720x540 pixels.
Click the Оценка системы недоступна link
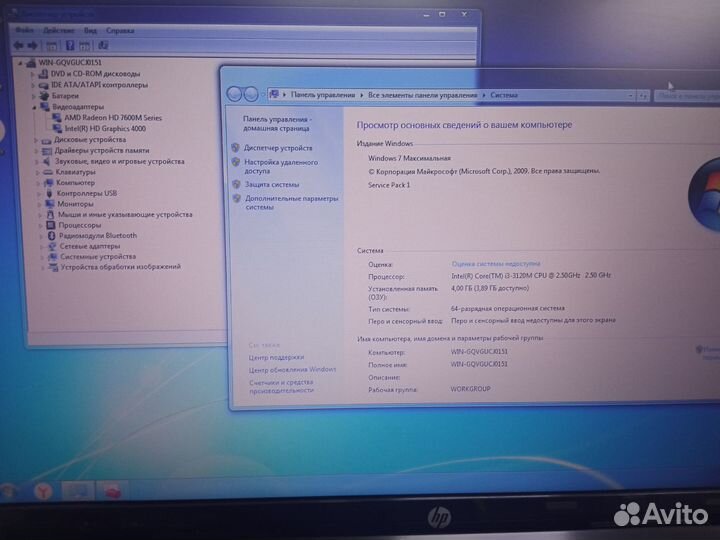[x=495, y=264]
